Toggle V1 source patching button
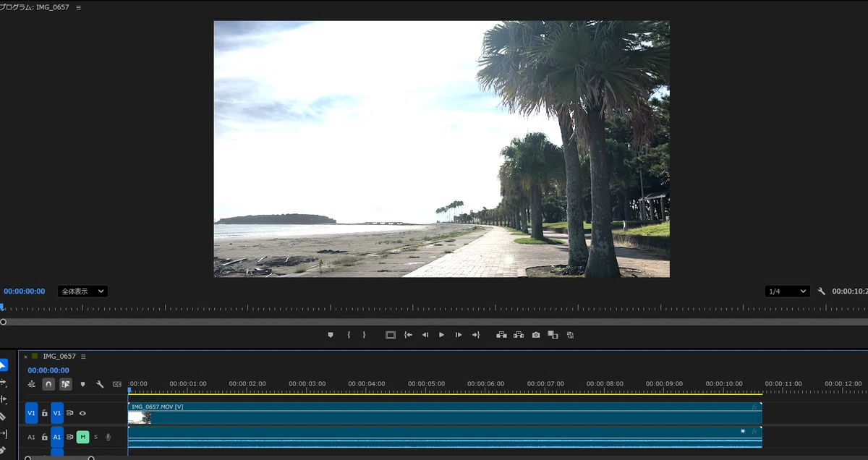The height and width of the screenshot is (460, 868). pyautogui.click(x=31, y=413)
